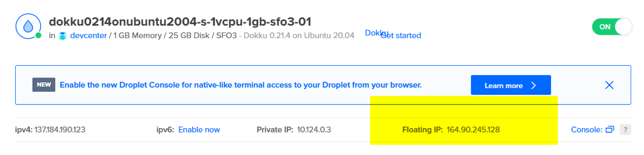Click the green active status dot

click(39, 35)
